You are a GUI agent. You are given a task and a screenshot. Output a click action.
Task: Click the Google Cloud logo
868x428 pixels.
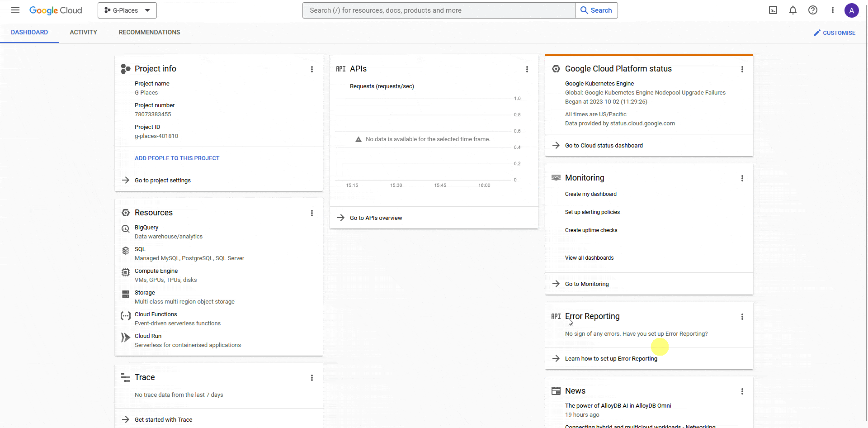[x=56, y=10]
